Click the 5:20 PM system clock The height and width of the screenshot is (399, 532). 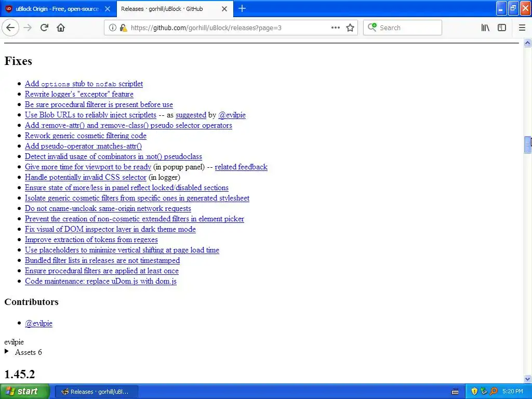pos(512,392)
